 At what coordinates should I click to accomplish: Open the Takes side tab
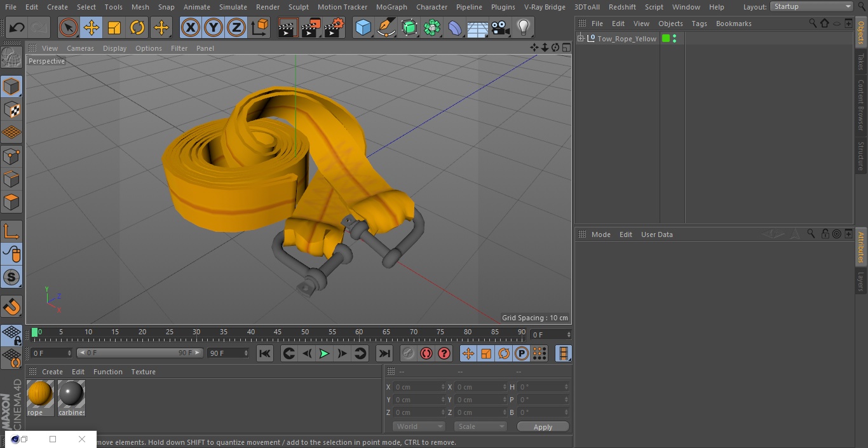(x=861, y=62)
